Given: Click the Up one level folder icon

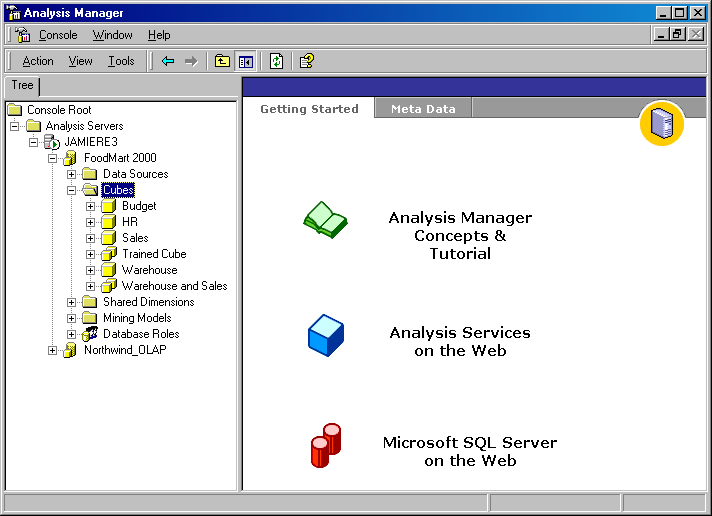Looking at the screenshot, I should pos(222,61).
